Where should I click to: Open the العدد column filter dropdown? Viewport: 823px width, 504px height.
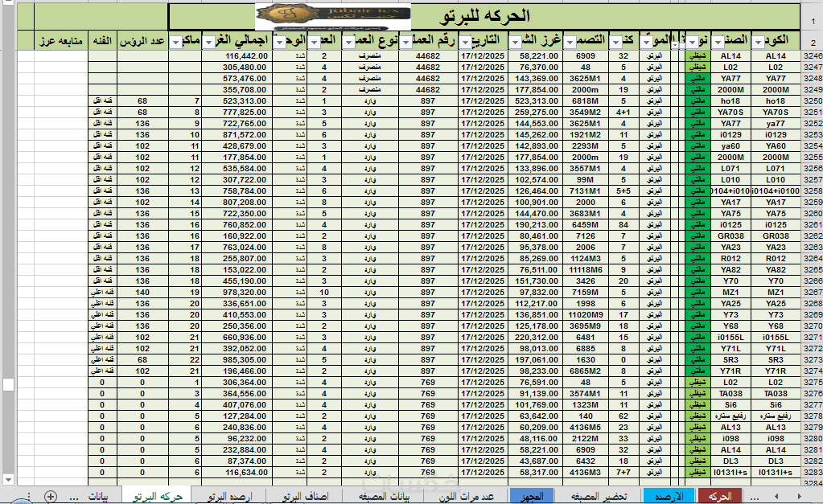click(315, 42)
